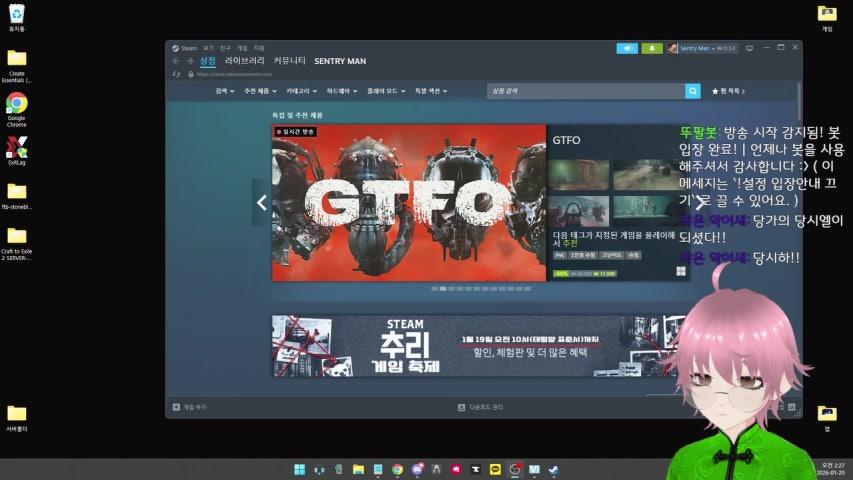
Task: Open the SENTRY MAN profile tab
Action: coord(340,61)
